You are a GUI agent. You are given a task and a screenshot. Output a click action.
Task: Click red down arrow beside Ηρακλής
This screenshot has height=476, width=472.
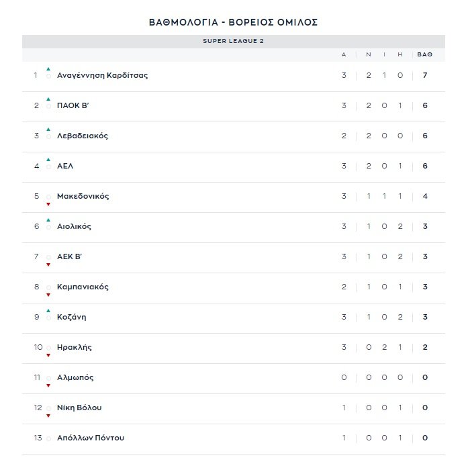pos(48,355)
